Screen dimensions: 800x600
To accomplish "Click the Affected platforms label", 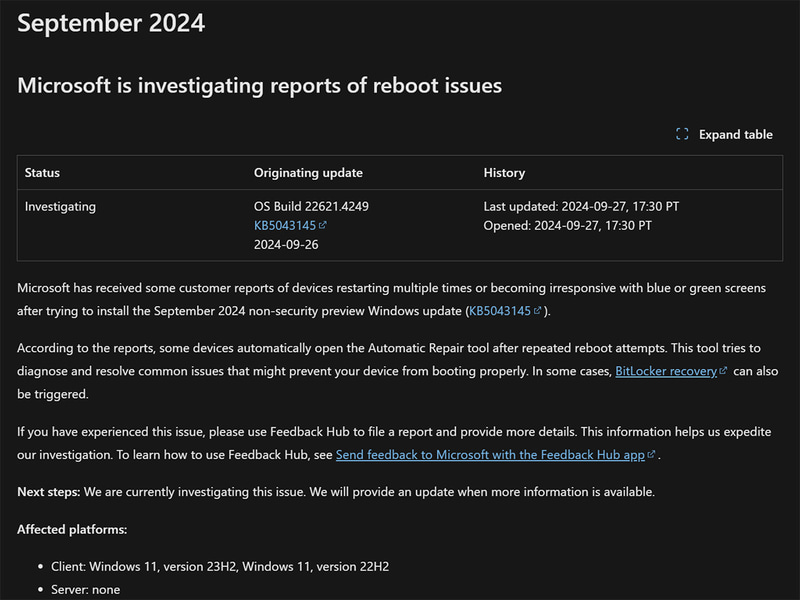I will pyautogui.click(x=72, y=530).
